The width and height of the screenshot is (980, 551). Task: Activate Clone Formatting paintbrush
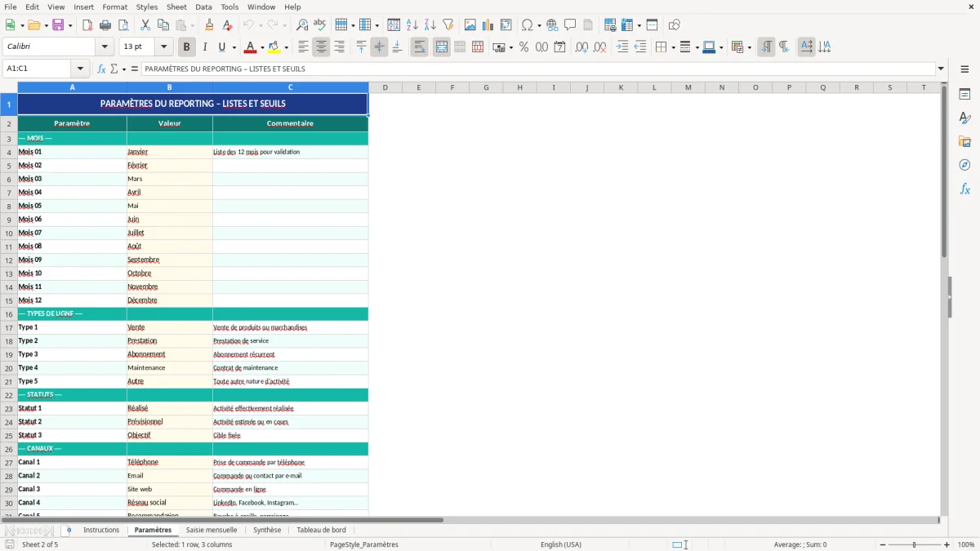[210, 25]
